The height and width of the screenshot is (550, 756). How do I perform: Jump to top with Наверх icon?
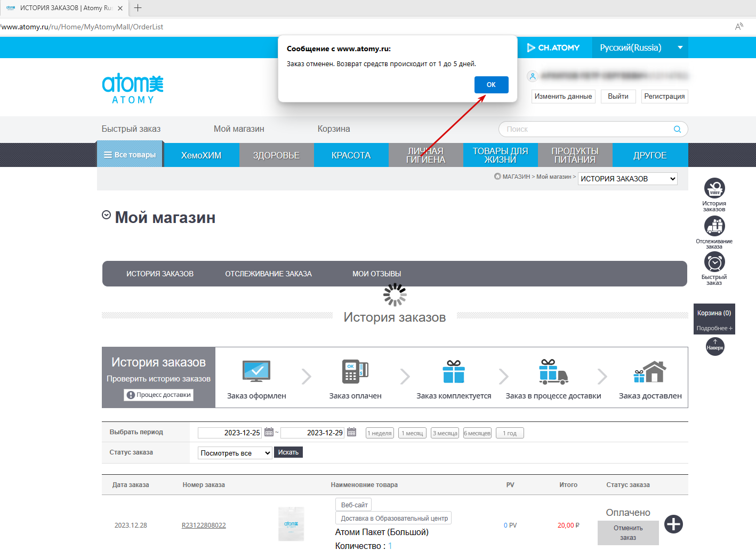point(715,347)
